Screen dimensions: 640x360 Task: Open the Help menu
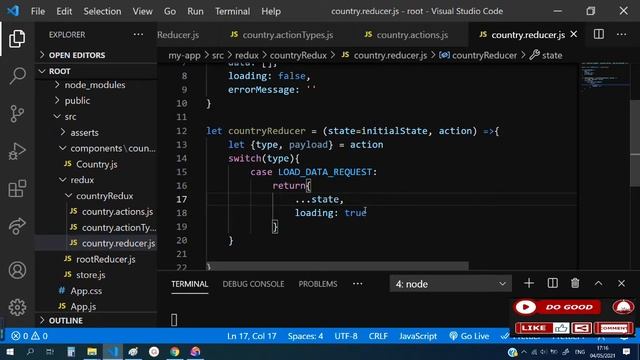tap(271, 11)
